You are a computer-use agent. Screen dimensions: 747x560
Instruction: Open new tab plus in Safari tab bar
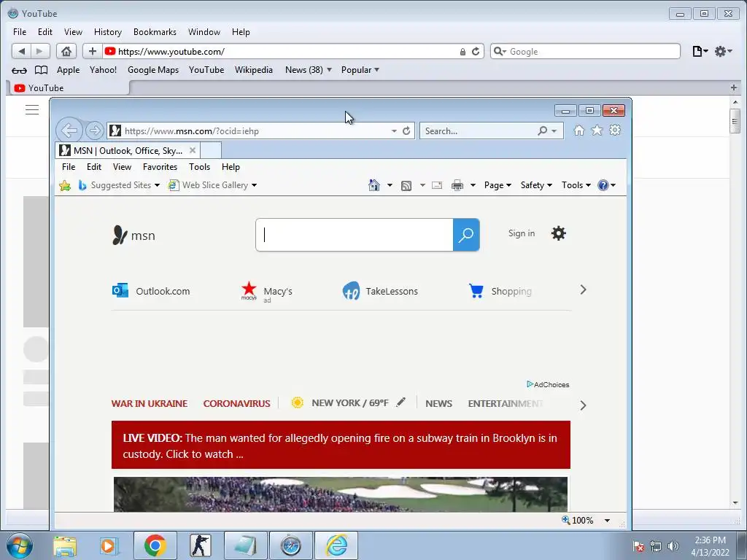tap(734, 87)
